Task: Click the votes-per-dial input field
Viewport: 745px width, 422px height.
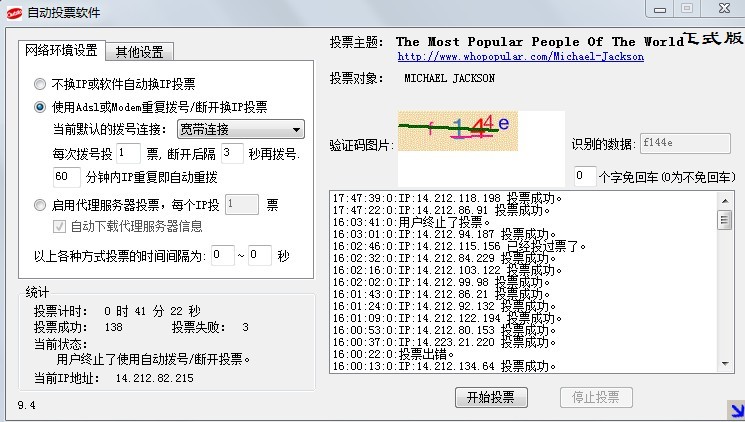Action: coord(127,153)
